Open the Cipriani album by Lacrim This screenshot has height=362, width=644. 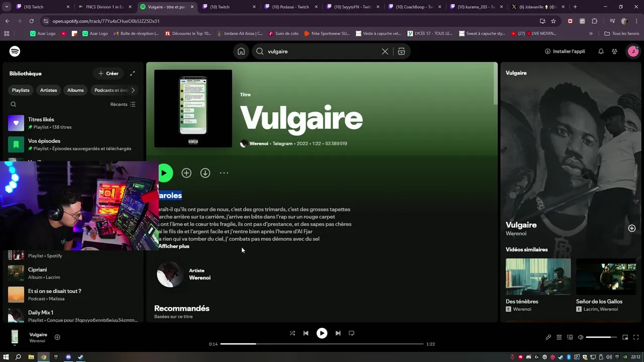click(73, 273)
